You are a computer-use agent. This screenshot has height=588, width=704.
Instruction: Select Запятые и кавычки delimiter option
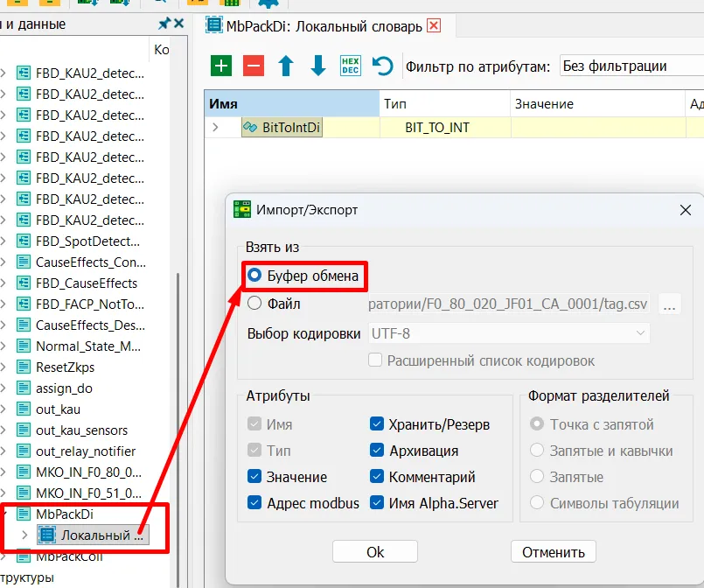[537, 450]
